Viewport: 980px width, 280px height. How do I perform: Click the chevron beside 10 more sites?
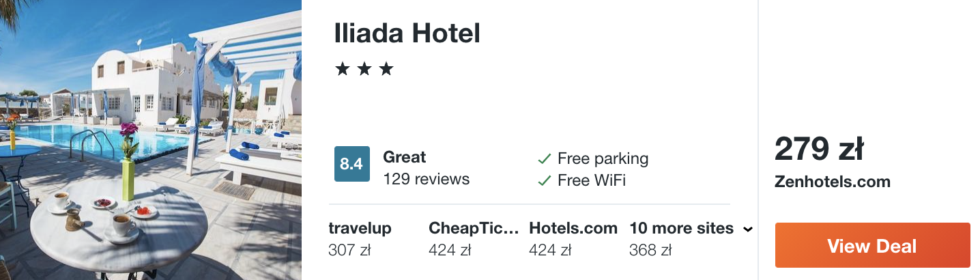747,229
